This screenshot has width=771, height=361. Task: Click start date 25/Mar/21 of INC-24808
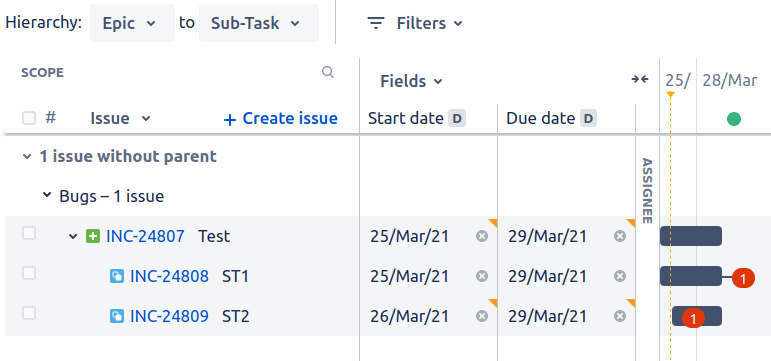[410, 276]
